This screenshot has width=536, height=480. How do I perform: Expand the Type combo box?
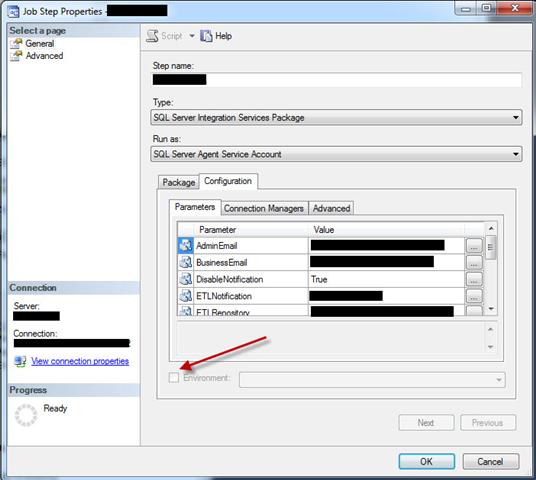pos(516,118)
